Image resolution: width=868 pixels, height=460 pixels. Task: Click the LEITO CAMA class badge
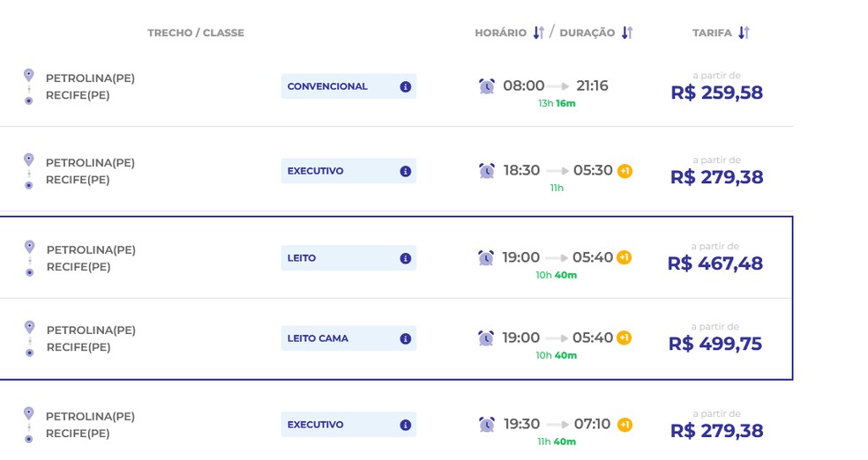click(348, 338)
